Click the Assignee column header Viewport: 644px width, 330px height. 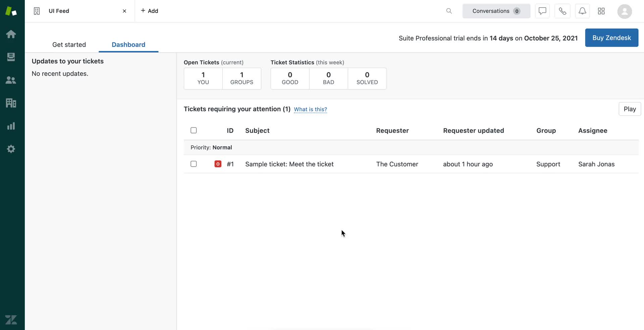coord(593,130)
